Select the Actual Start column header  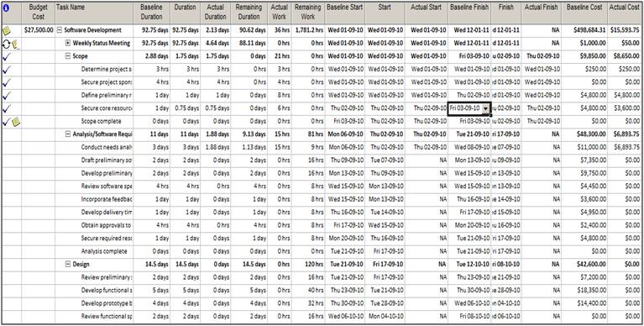(426, 13)
